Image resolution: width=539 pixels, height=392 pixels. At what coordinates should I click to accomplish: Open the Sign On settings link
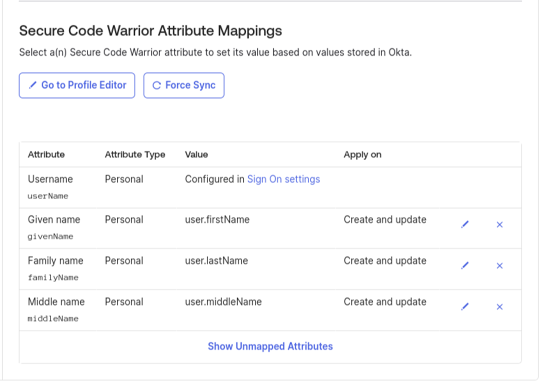tap(284, 179)
